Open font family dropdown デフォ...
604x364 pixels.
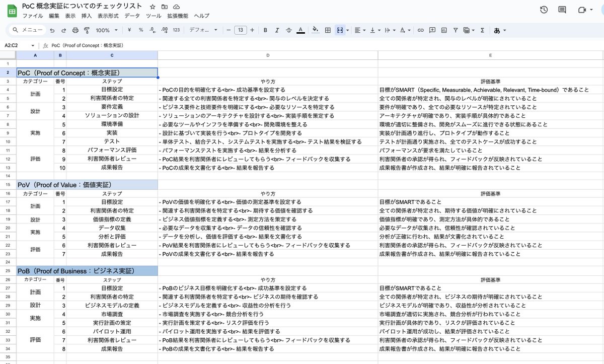click(203, 30)
